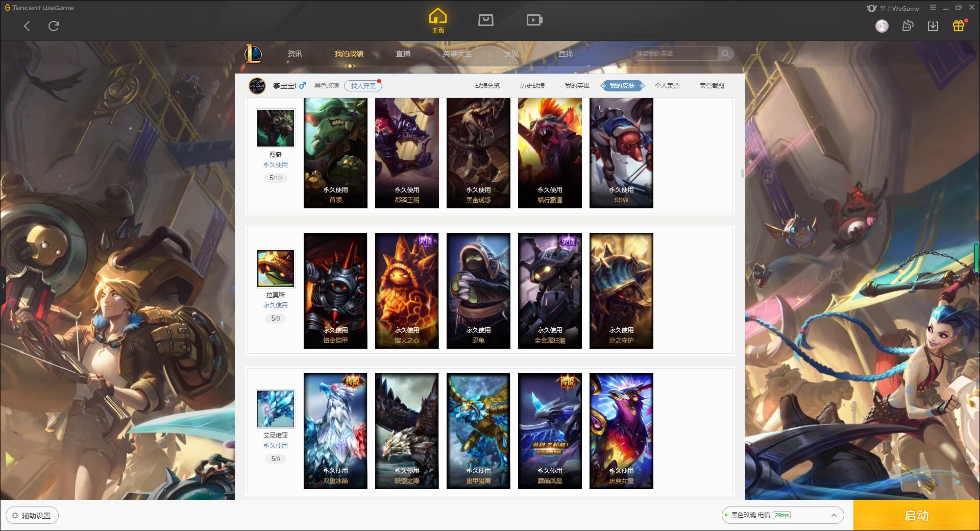Open the 历史战绩 sub-tab
Image resolution: width=980 pixels, height=531 pixels.
point(532,86)
